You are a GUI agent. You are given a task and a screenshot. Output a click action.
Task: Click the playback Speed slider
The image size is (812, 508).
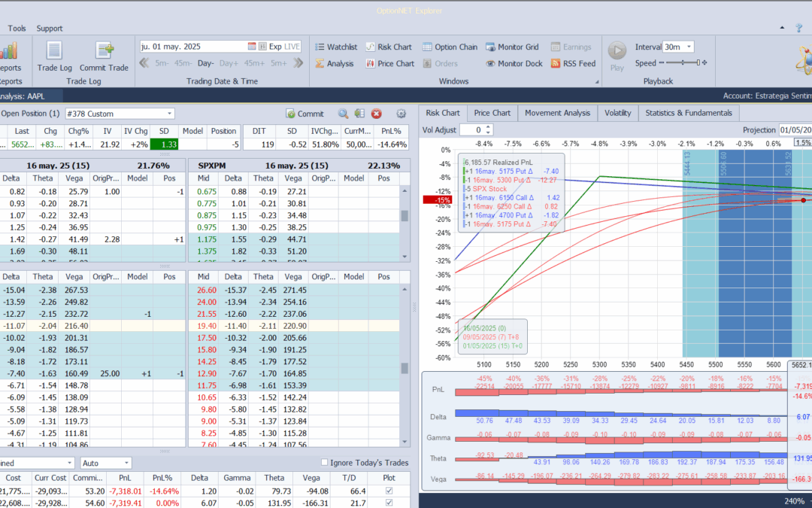pos(683,62)
